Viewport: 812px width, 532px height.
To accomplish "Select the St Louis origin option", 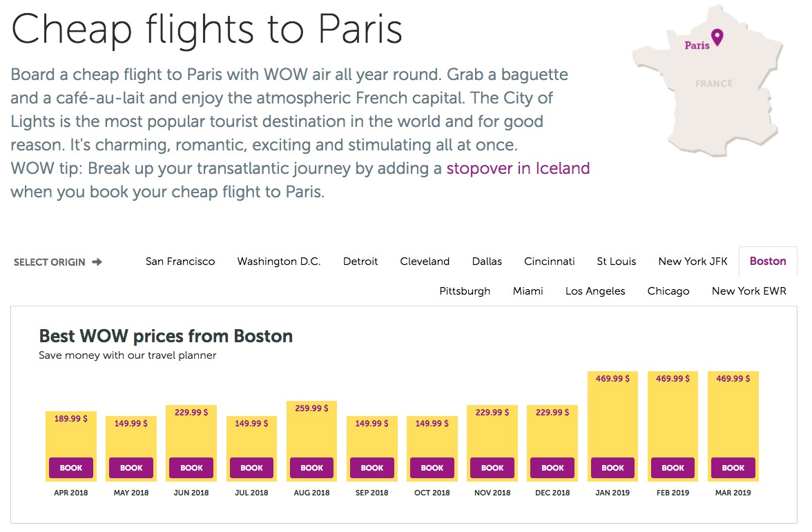I will click(616, 262).
